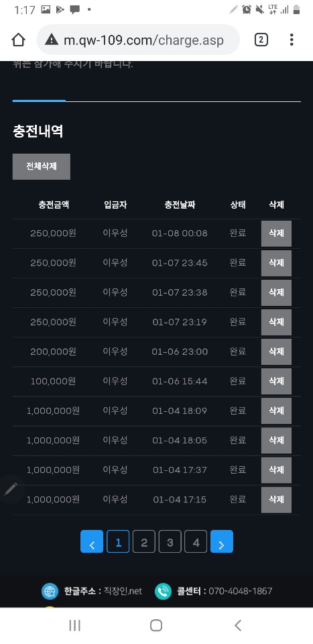313x644 pixels.
Task: Delete the 01-08 00:08 charge record
Action: (x=277, y=233)
